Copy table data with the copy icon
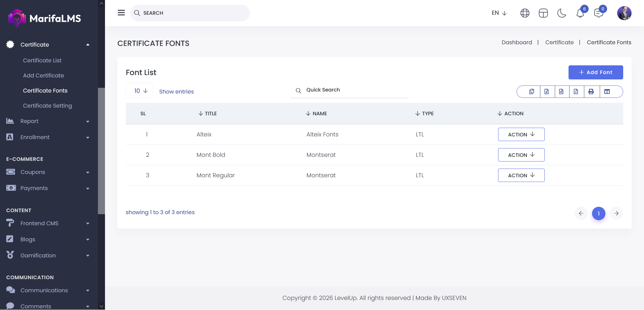This screenshot has height=310, width=644. point(532,91)
